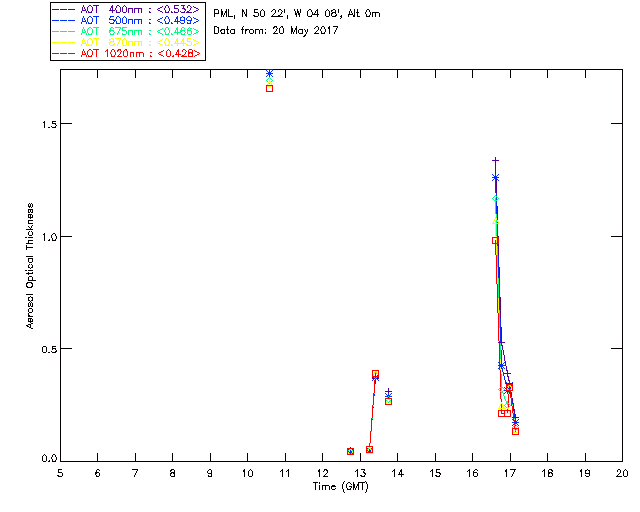Click the x-axis hour label 11
Viewport: 640px width, 512px height.
point(284,473)
